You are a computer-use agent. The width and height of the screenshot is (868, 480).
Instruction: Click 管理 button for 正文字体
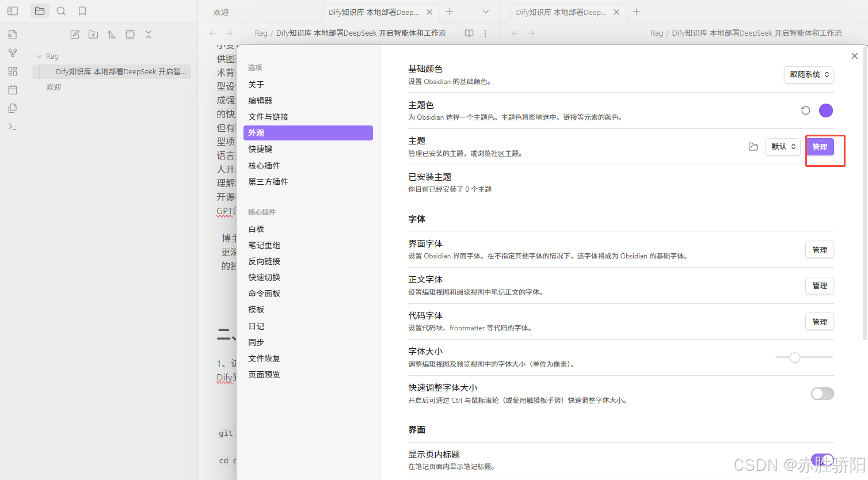click(820, 285)
